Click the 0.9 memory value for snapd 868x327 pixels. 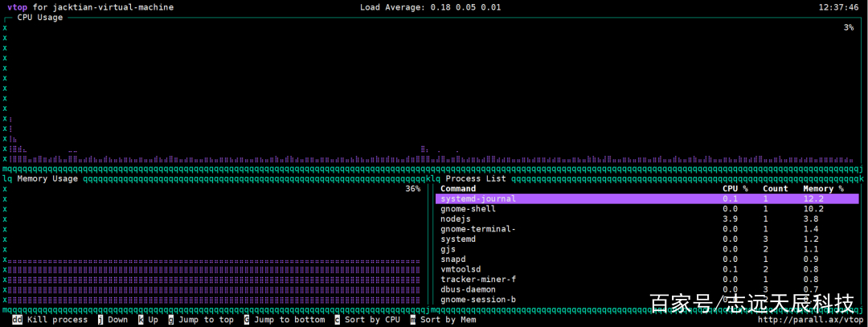pyautogui.click(x=811, y=259)
